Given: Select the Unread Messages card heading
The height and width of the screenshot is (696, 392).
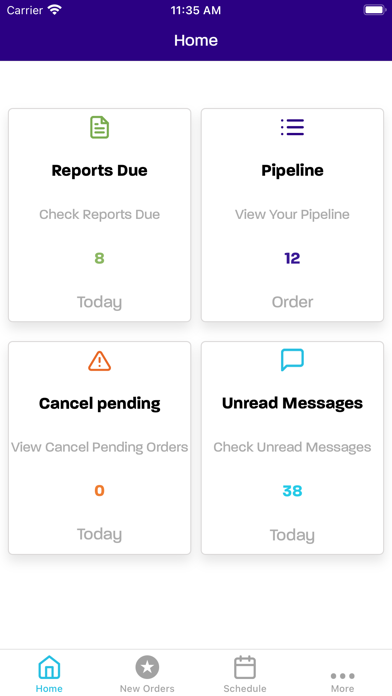Looking at the screenshot, I should tap(292, 403).
